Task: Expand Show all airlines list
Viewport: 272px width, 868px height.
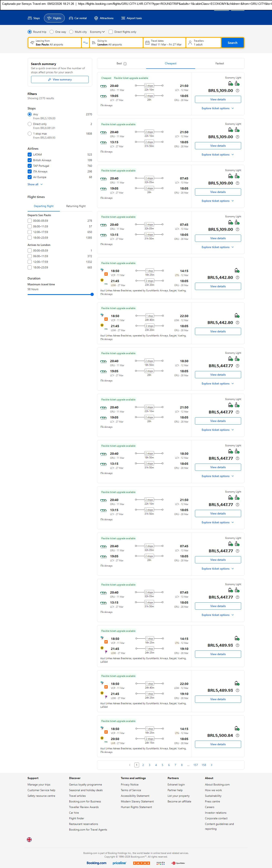Action: click(x=35, y=184)
